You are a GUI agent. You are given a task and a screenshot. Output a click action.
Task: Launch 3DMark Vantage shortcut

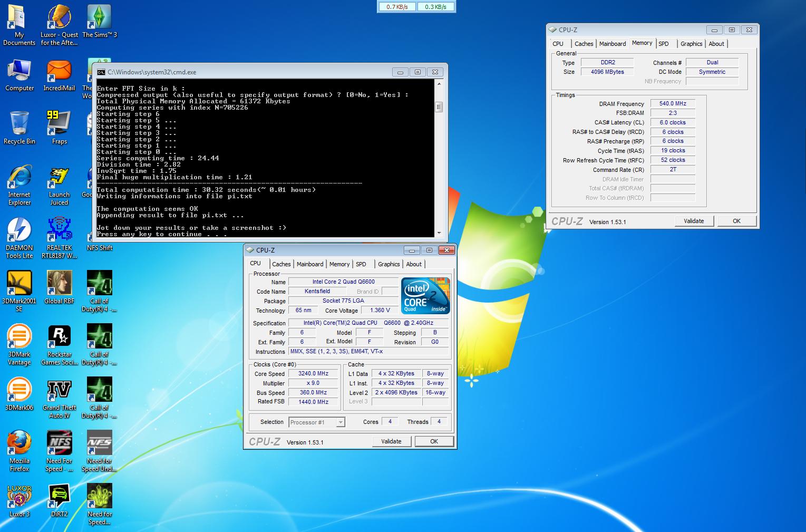click(x=19, y=344)
